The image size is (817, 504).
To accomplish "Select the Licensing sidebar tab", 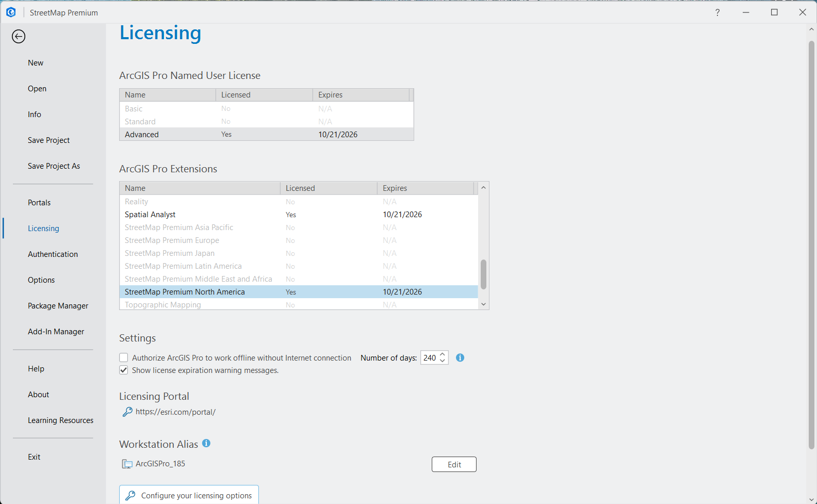I will click(43, 229).
